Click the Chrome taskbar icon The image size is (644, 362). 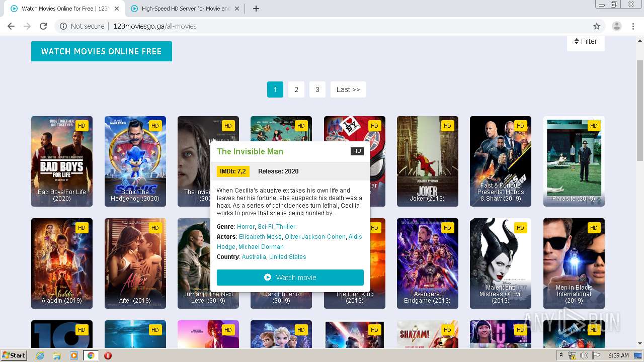[x=91, y=355]
